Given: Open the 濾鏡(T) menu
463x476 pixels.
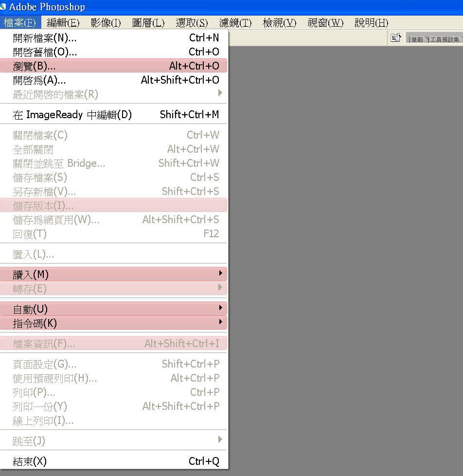Looking at the screenshot, I should 235,22.
